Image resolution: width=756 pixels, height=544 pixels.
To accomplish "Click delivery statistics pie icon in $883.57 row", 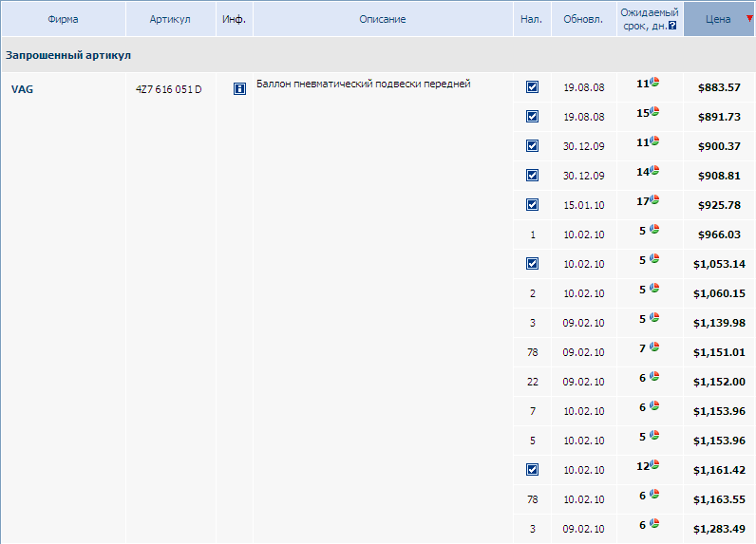I will (x=654, y=82).
